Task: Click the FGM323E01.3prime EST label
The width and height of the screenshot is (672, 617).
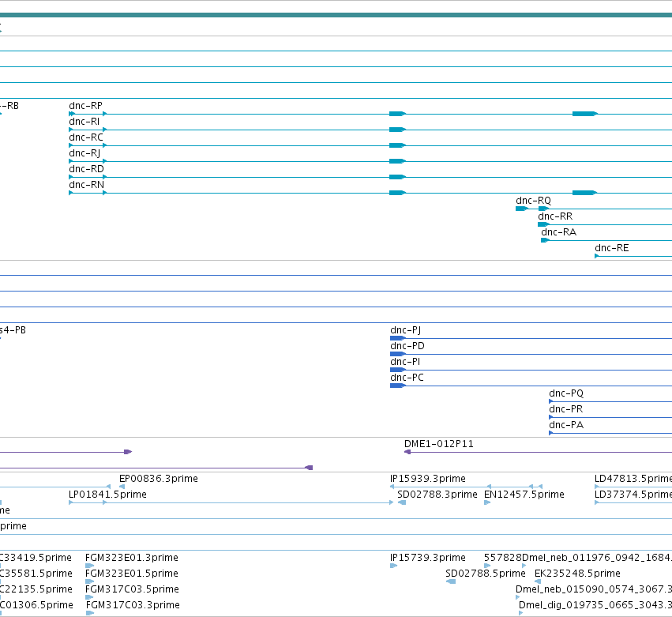Action: pyautogui.click(x=132, y=558)
